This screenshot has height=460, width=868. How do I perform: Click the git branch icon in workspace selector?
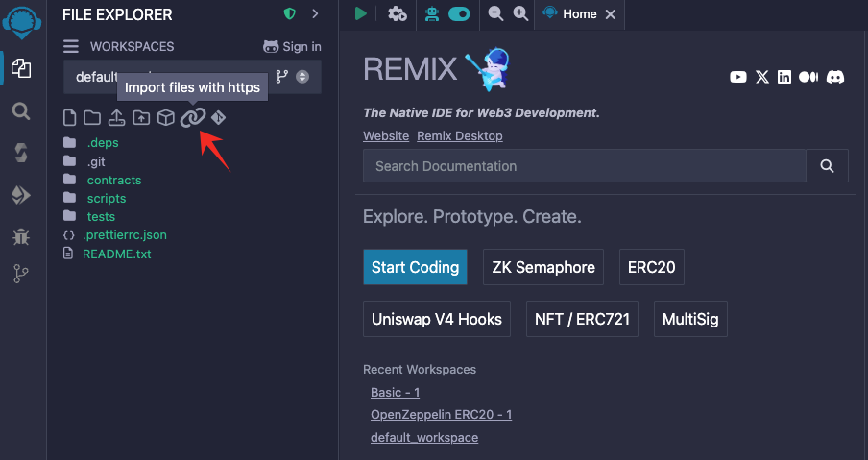click(282, 77)
